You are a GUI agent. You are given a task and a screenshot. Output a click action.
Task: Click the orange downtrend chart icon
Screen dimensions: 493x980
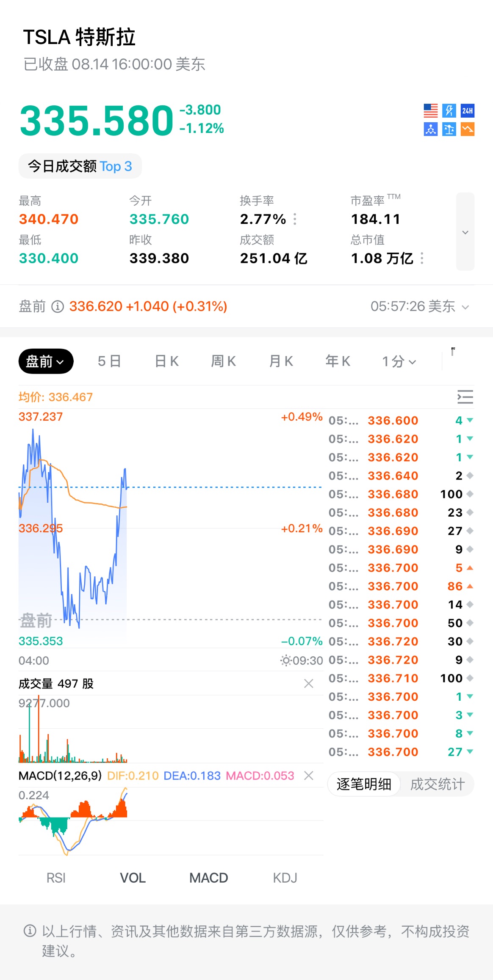467,129
